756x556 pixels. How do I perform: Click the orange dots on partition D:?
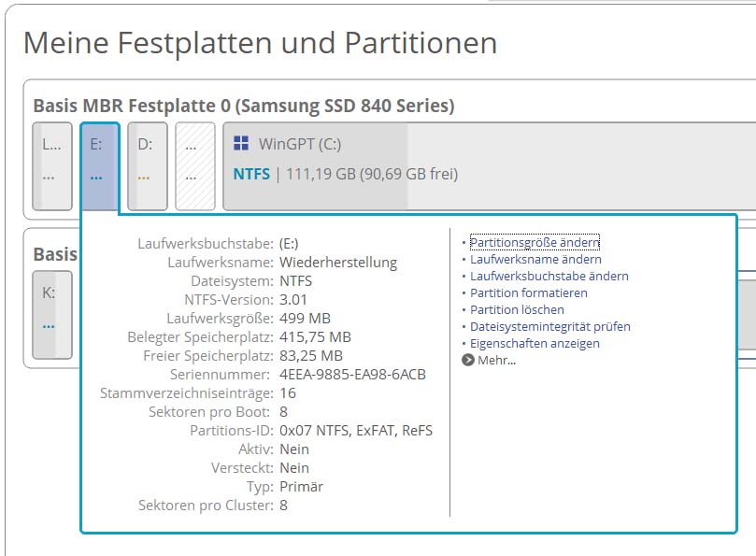coord(143,175)
